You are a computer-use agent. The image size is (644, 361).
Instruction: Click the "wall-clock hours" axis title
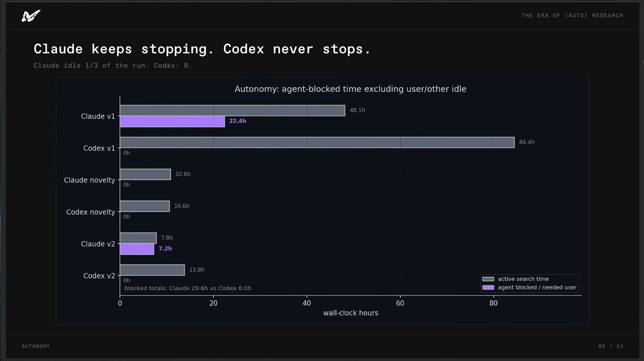351,313
